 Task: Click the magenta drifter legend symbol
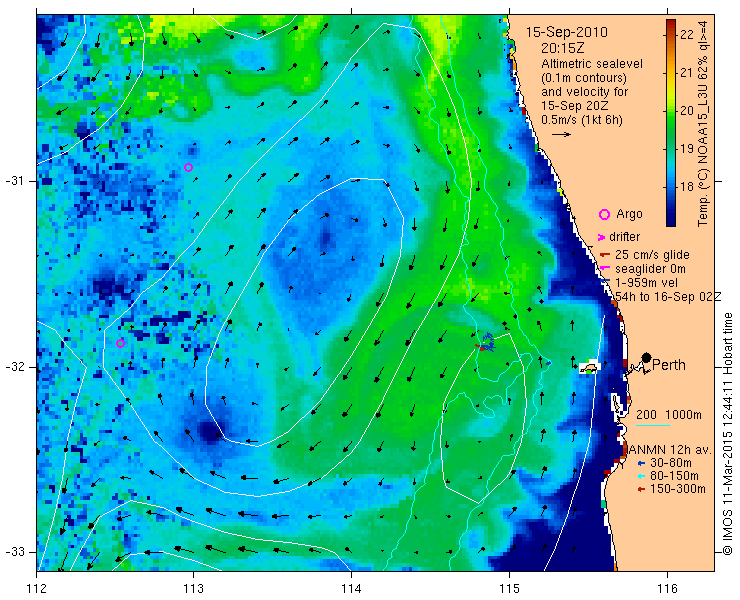click(x=602, y=237)
